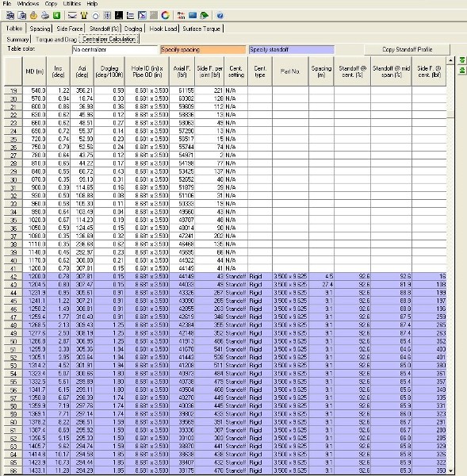Click the orange stamp toolbar icon
Image resolution: width=467 pixels, height=476 pixels.
tap(33, 15)
